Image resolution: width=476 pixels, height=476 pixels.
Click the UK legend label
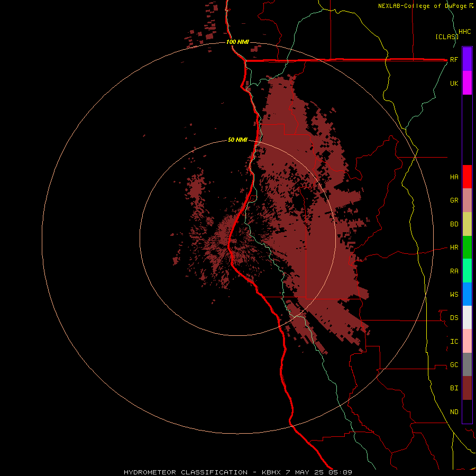(454, 83)
